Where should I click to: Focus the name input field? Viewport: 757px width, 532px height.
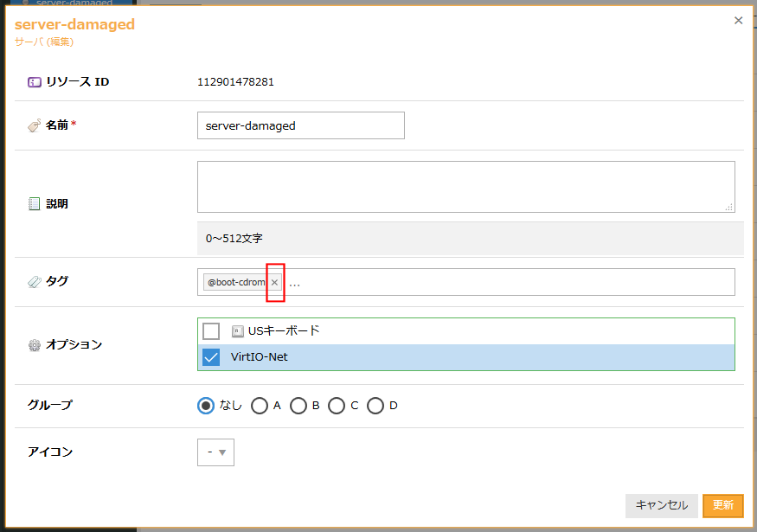point(300,125)
